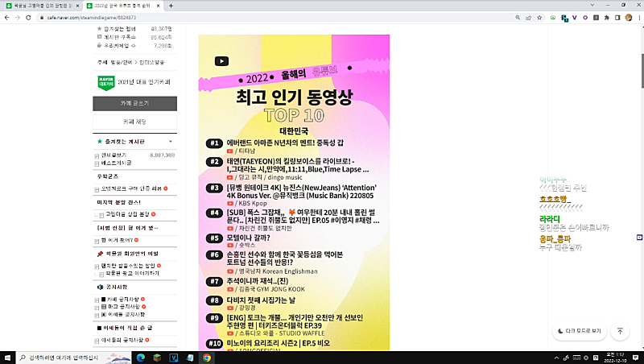This screenshot has height=364, width=644.
Task: Close the inactive first browser tab
Action: click(x=77, y=6)
